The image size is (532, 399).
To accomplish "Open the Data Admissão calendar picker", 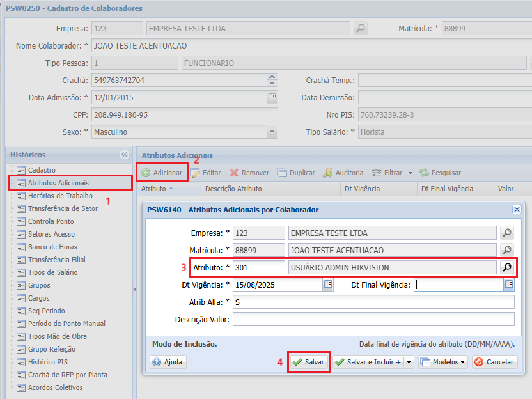I will pyautogui.click(x=272, y=98).
